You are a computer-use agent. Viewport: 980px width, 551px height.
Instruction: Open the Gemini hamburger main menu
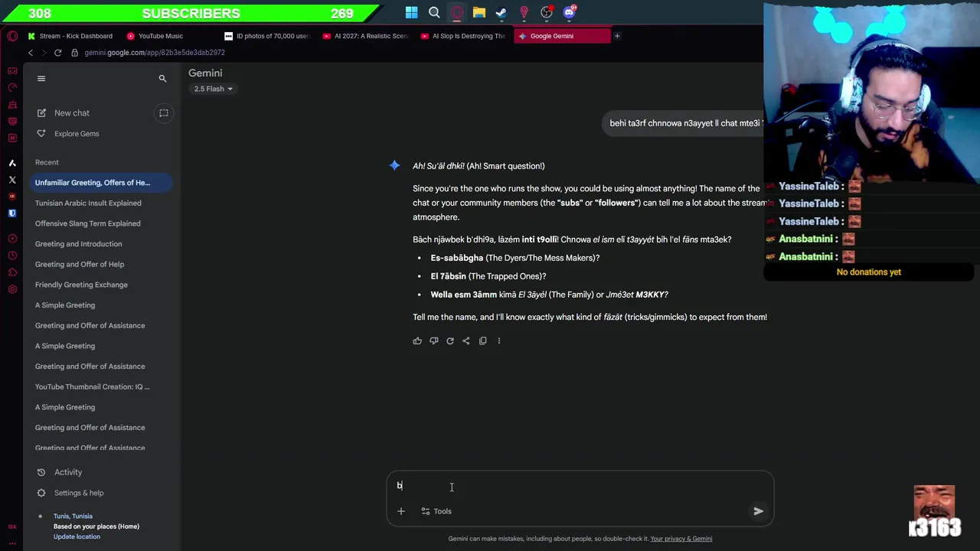pyautogui.click(x=41, y=78)
